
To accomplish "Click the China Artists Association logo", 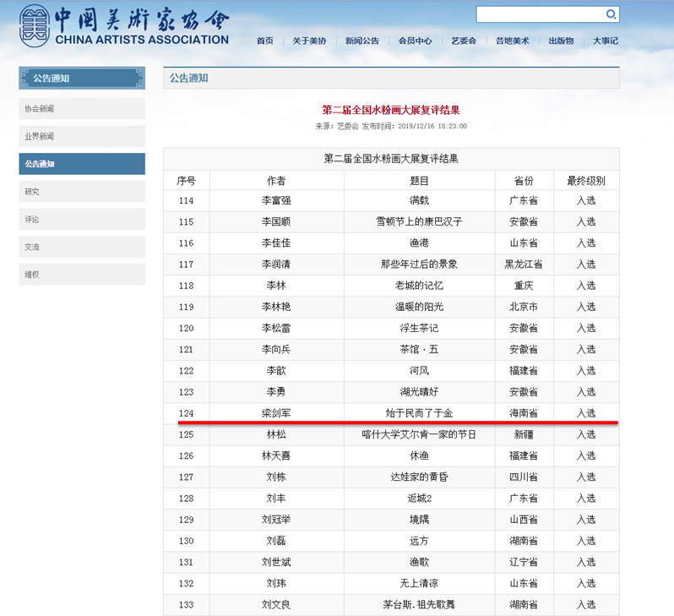I will tap(124, 26).
